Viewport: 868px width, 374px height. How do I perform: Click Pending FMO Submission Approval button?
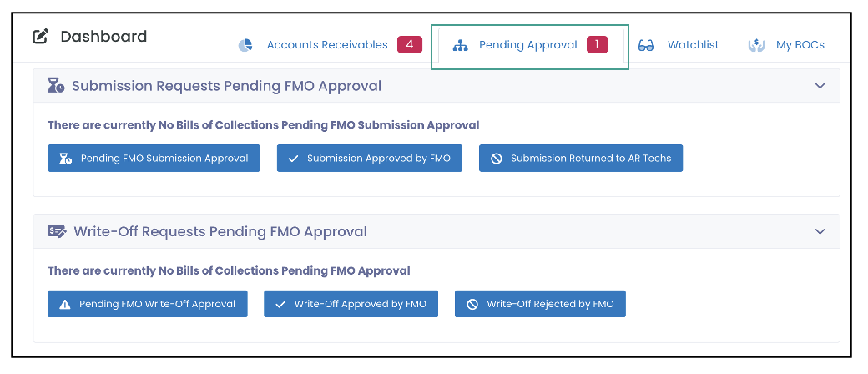coord(154,159)
